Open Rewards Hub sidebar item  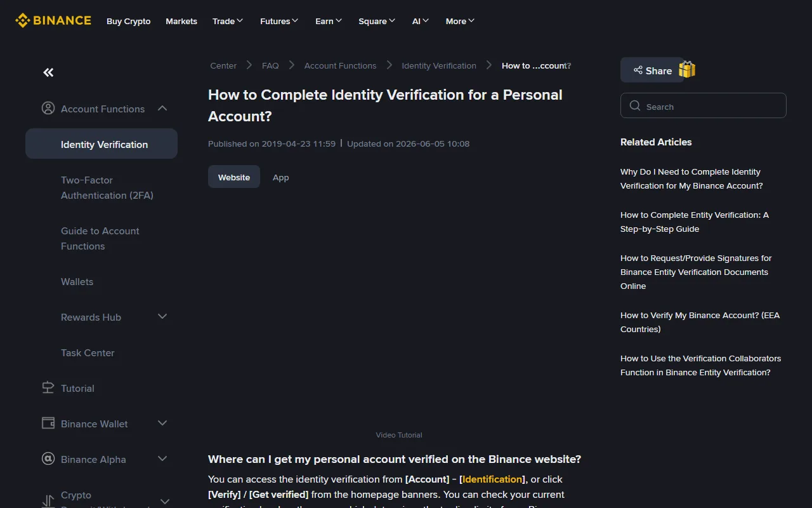[91, 317]
